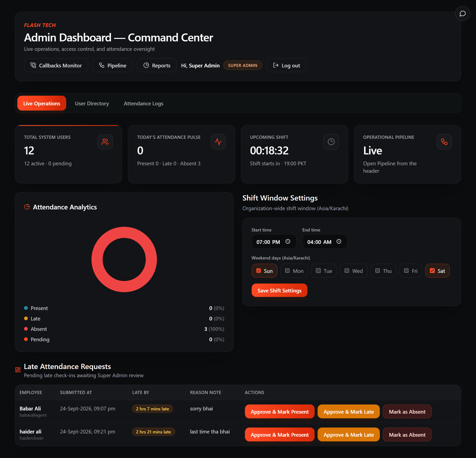Click the attendance pulse activity icon
476x458 pixels.
(x=218, y=142)
